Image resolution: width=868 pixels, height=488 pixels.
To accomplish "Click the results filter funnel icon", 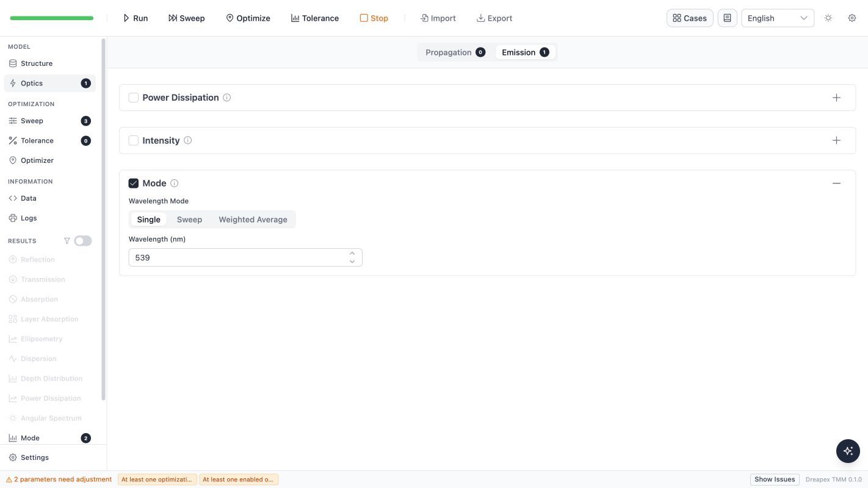I will point(67,241).
